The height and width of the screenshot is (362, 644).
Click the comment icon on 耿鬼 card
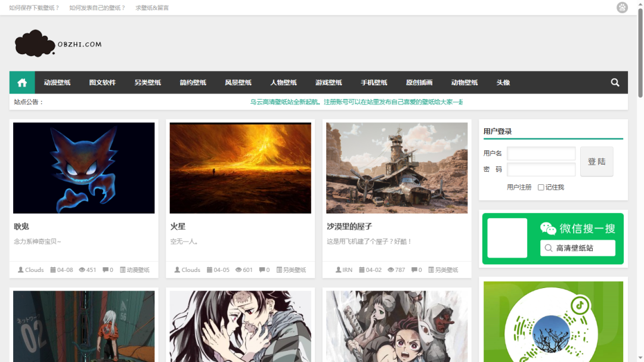tap(105, 270)
